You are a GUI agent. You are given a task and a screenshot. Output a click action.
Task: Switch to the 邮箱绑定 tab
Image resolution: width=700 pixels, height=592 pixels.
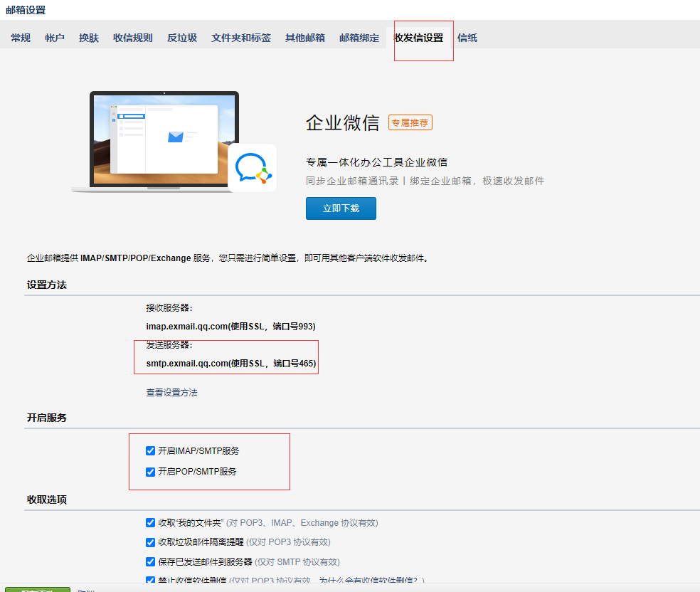tap(359, 38)
